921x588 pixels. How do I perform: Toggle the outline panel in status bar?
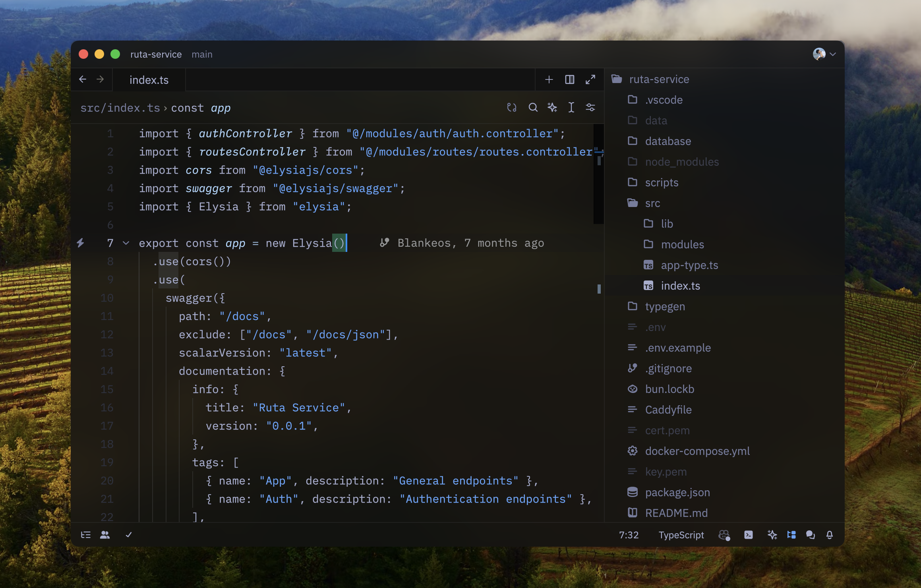click(86, 535)
